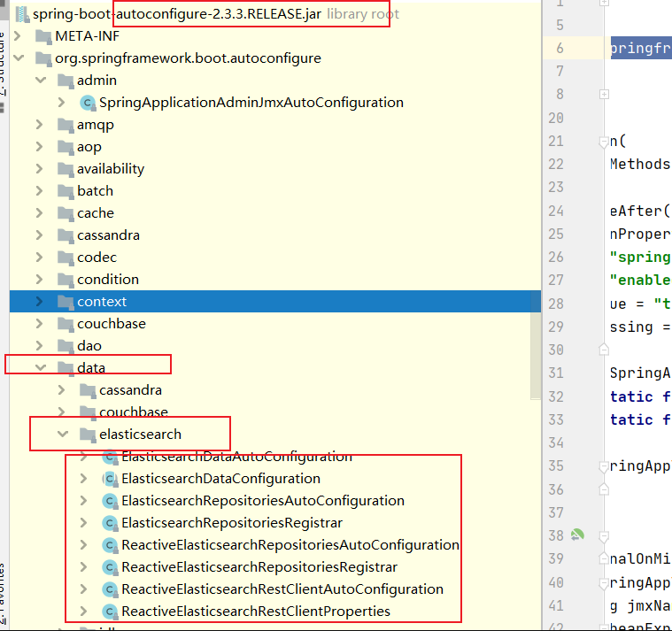Click the elasticsearch package folder icon
The width and height of the screenshot is (672, 631).
pyautogui.click(x=88, y=435)
